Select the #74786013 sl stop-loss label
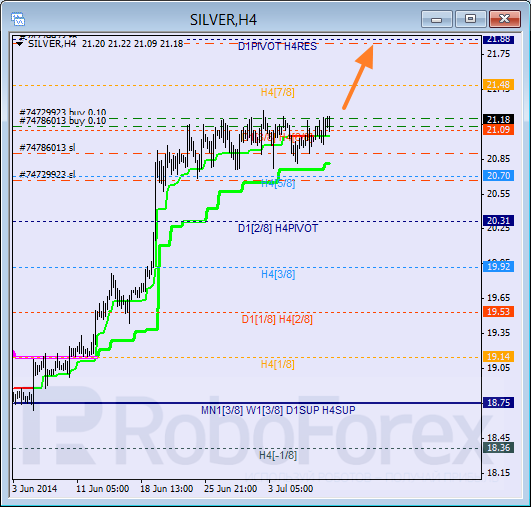The image size is (531, 507). (x=47, y=148)
